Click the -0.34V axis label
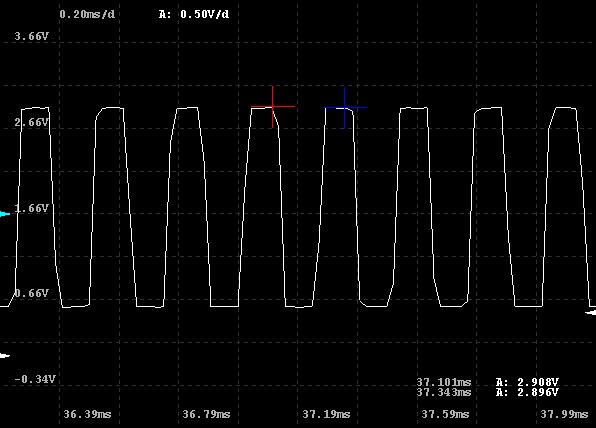 [x=35, y=379]
